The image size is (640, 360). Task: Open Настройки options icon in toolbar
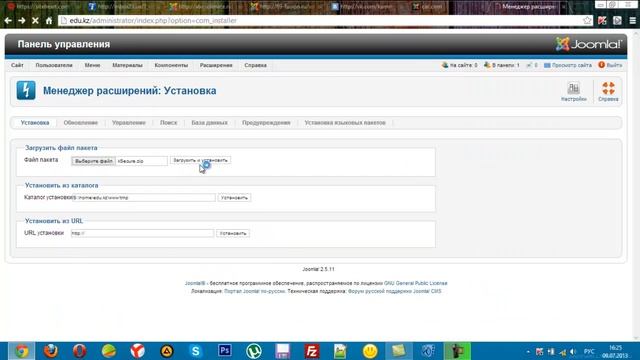point(573,91)
